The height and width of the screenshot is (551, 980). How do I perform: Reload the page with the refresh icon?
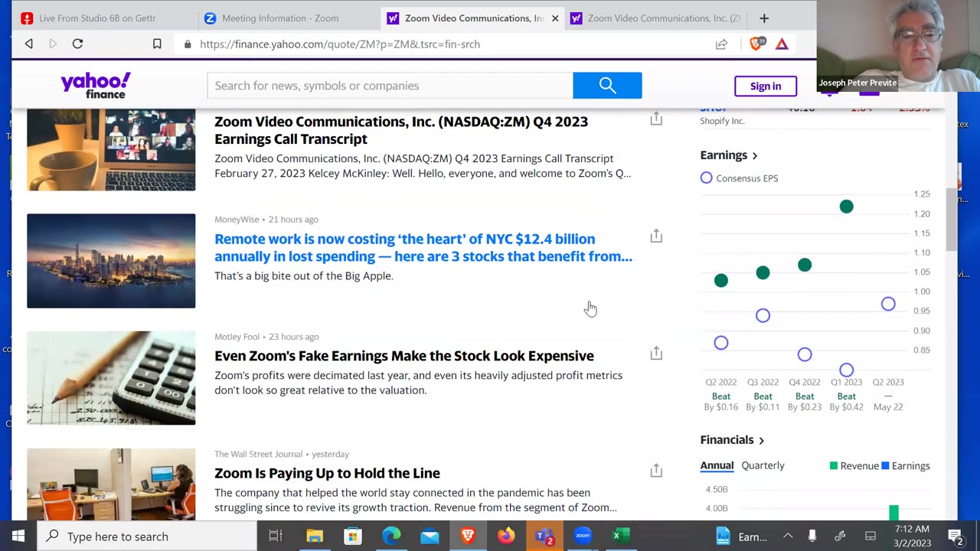coord(77,44)
